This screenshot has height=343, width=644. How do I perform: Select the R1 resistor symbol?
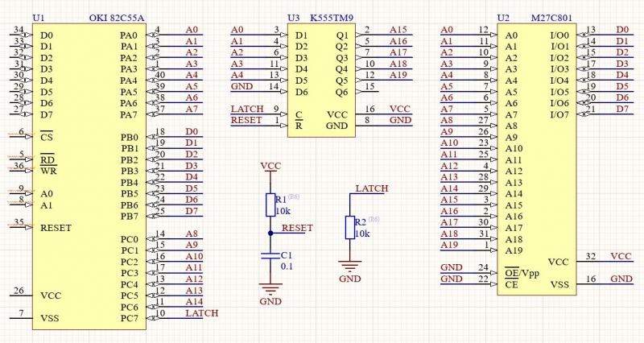270,205
